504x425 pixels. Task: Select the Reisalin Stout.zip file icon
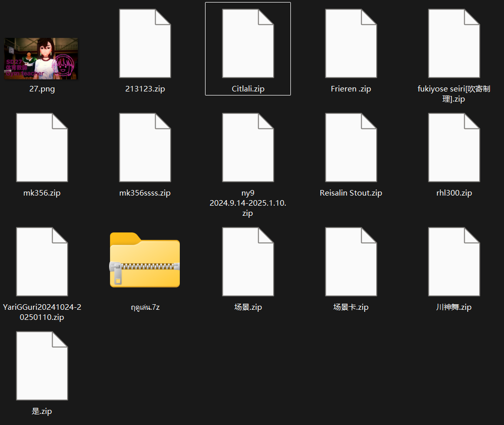click(x=351, y=147)
